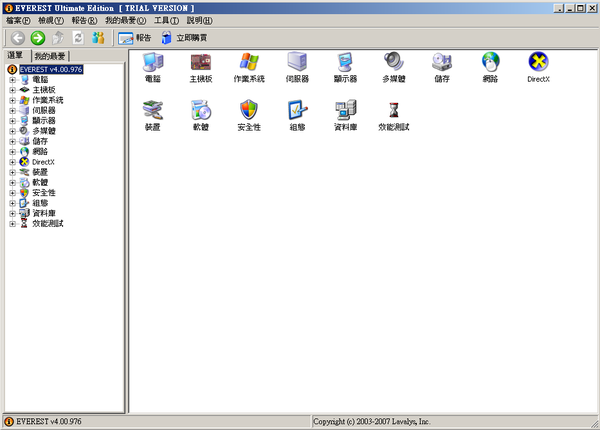Open the 組態 configuration icon in main pane
This screenshot has width=600, height=430.
(x=297, y=116)
